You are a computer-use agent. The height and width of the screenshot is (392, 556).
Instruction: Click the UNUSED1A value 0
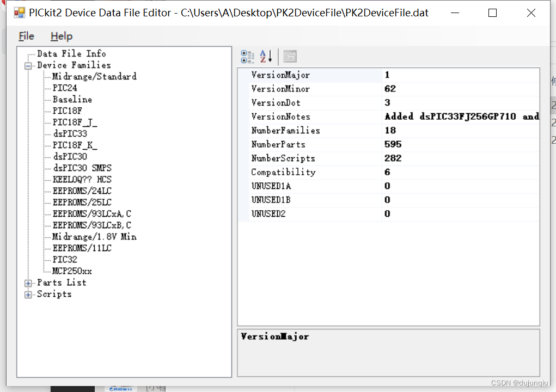coord(387,186)
